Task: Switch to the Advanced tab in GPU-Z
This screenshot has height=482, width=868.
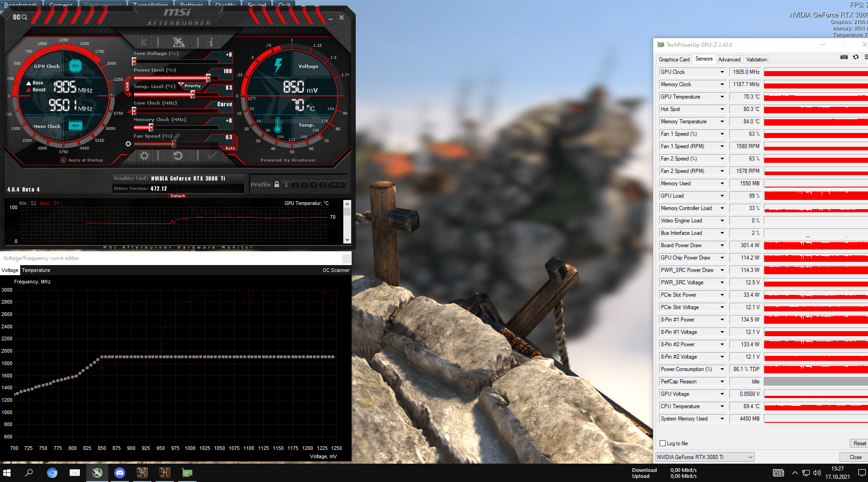Action: point(729,60)
